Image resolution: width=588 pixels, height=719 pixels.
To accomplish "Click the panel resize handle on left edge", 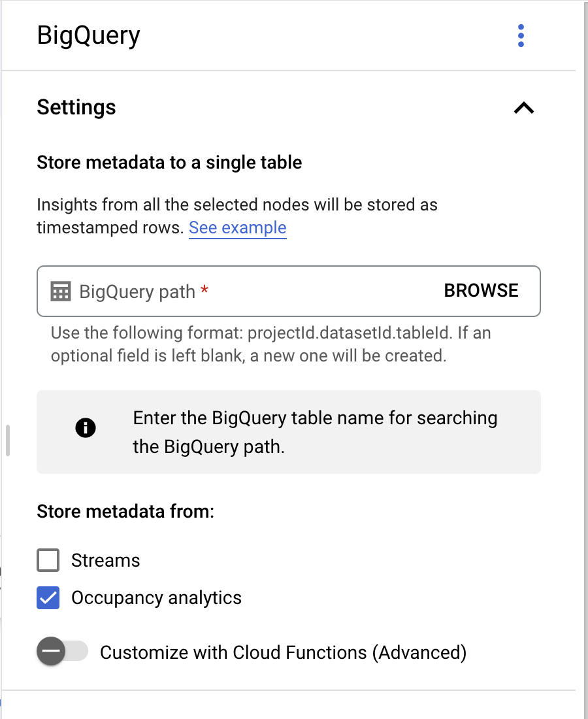I will tap(8, 441).
